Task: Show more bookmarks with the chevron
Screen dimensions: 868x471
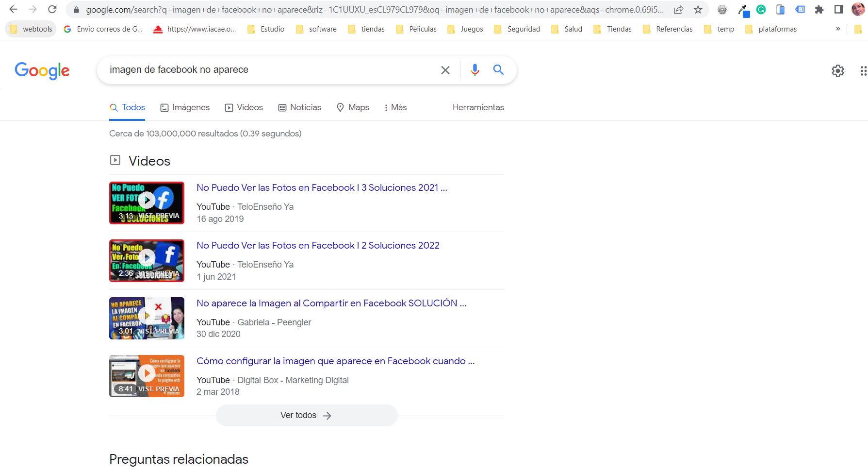Action: [x=838, y=29]
